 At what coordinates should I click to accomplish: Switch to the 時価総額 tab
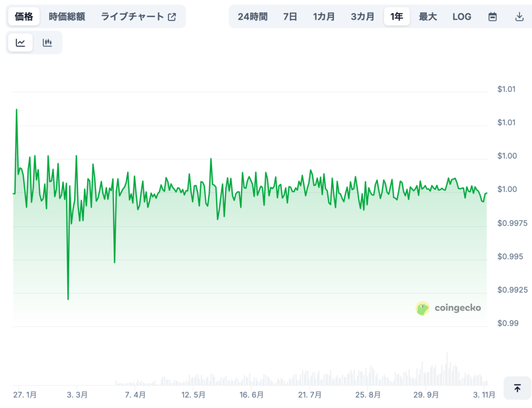[65, 16]
